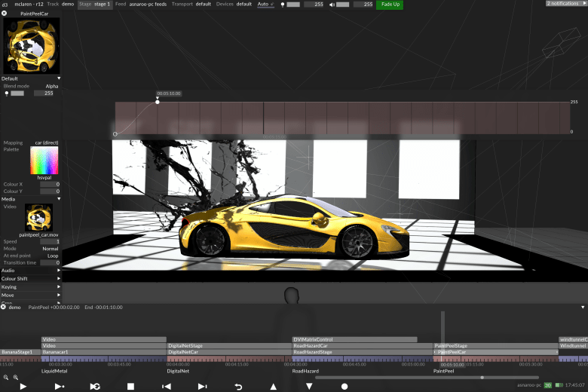
Task: Open the mclaren - r12 project menu
Action: [29, 4]
